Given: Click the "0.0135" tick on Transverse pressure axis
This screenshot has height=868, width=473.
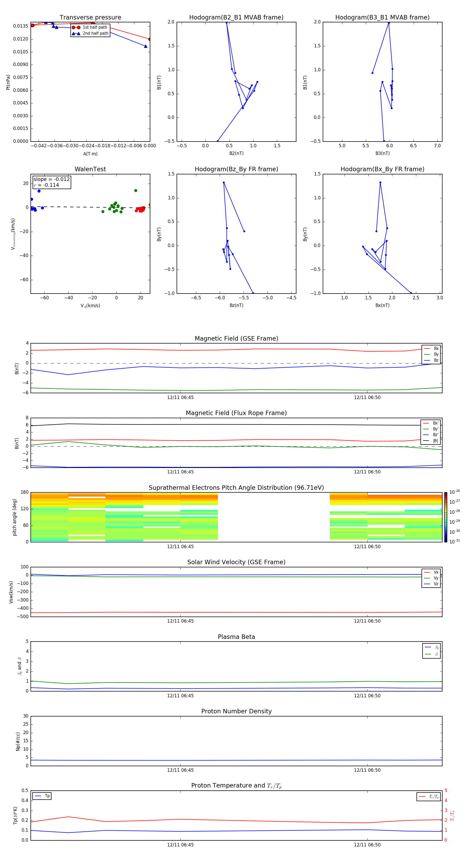Looking at the screenshot, I should pos(20,26).
